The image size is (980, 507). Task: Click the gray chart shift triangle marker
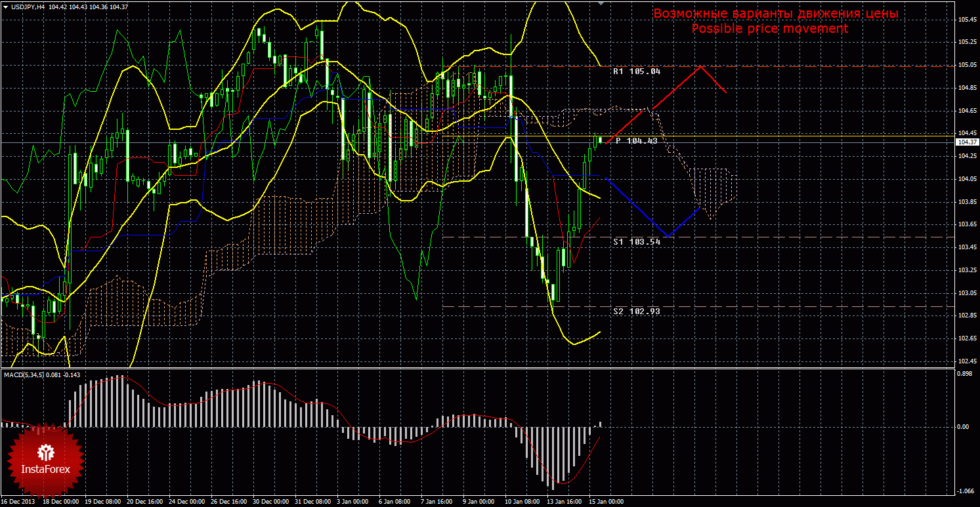point(600,3)
